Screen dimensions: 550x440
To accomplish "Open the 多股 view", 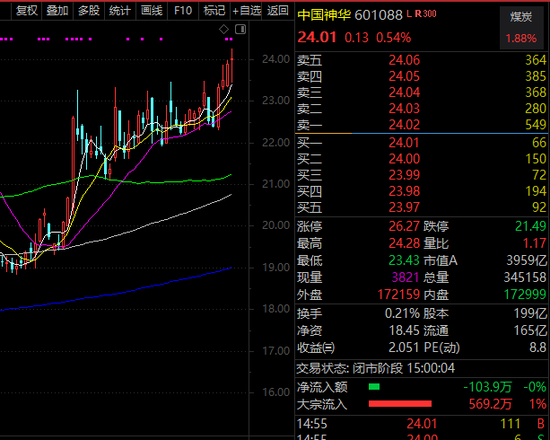I will point(89,11).
